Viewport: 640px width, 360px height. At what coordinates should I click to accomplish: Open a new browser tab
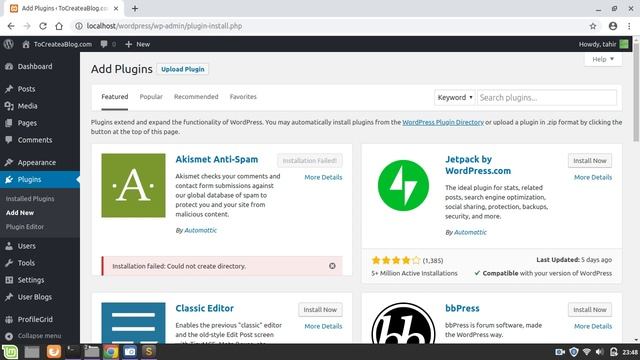tap(135, 9)
